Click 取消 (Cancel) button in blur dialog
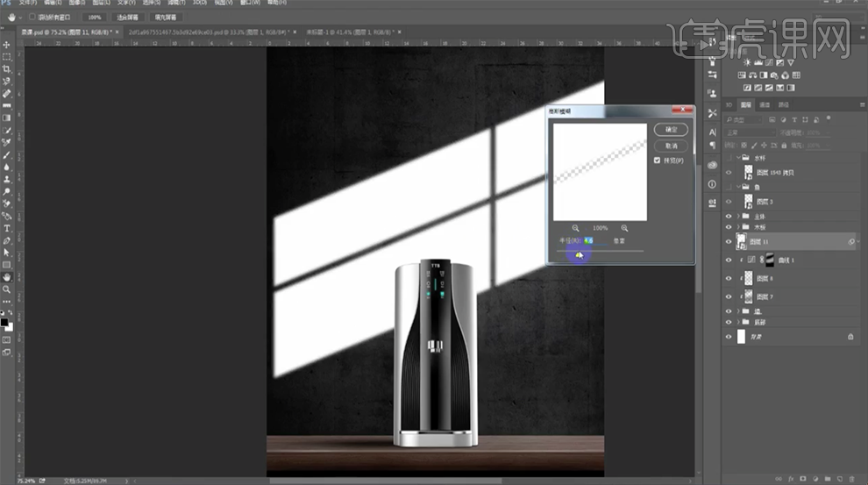Screen dimensions: 868x485 [x=671, y=146]
